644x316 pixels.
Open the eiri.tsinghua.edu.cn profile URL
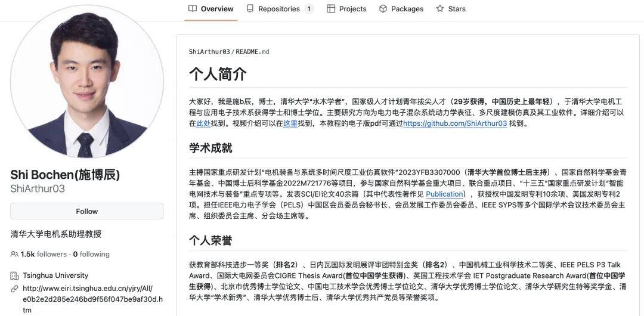(x=92, y=299)
